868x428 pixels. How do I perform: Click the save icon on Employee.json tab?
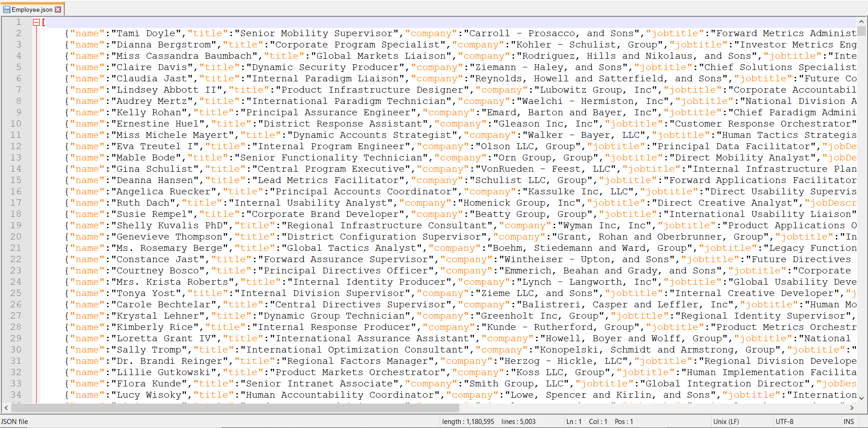[6, 9]
